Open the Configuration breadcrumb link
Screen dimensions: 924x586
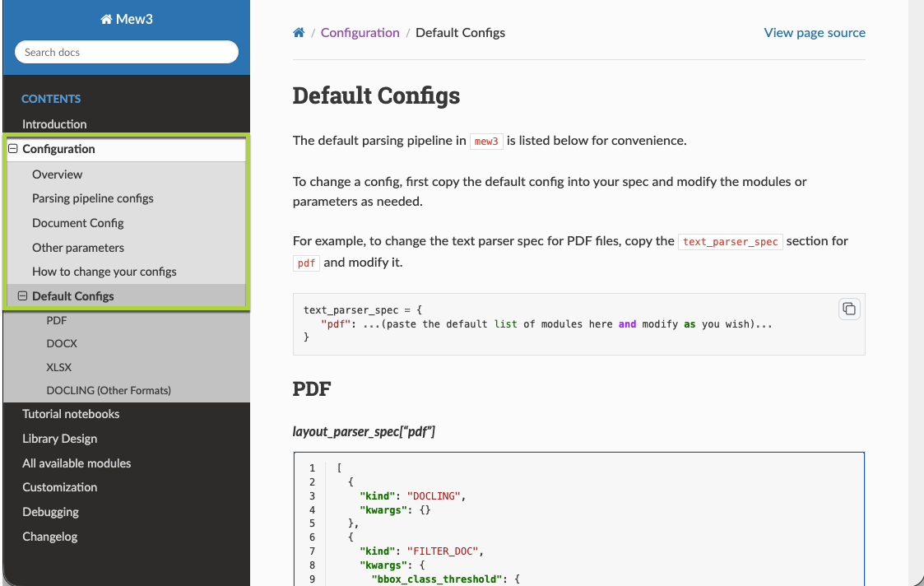pyautogui.click(x=360, y=33)
